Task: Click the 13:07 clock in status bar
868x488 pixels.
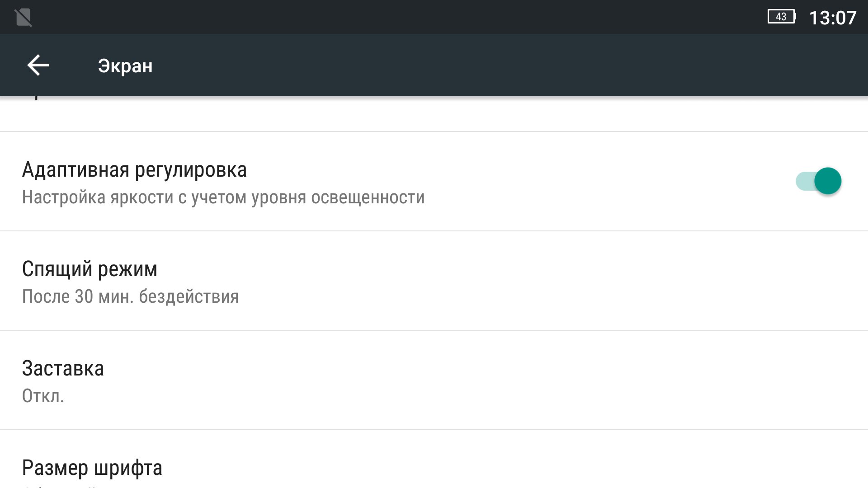Action: click(832, 18)
